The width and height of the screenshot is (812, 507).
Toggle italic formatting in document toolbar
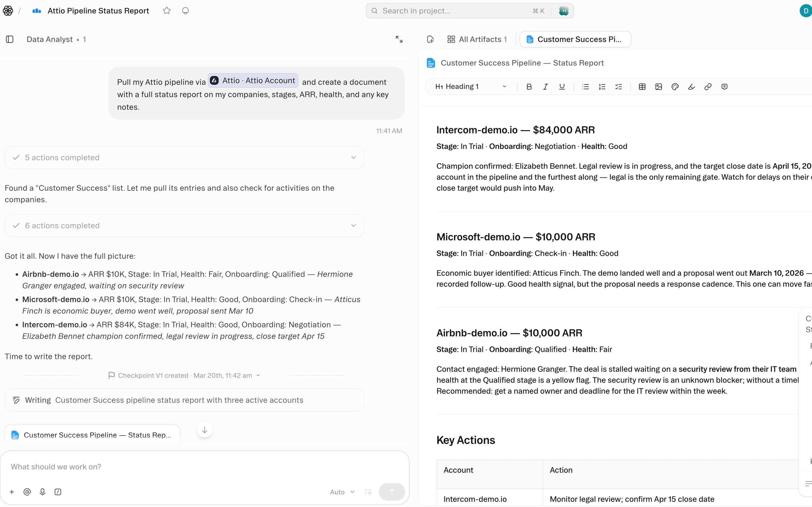(x=545, y=87)
